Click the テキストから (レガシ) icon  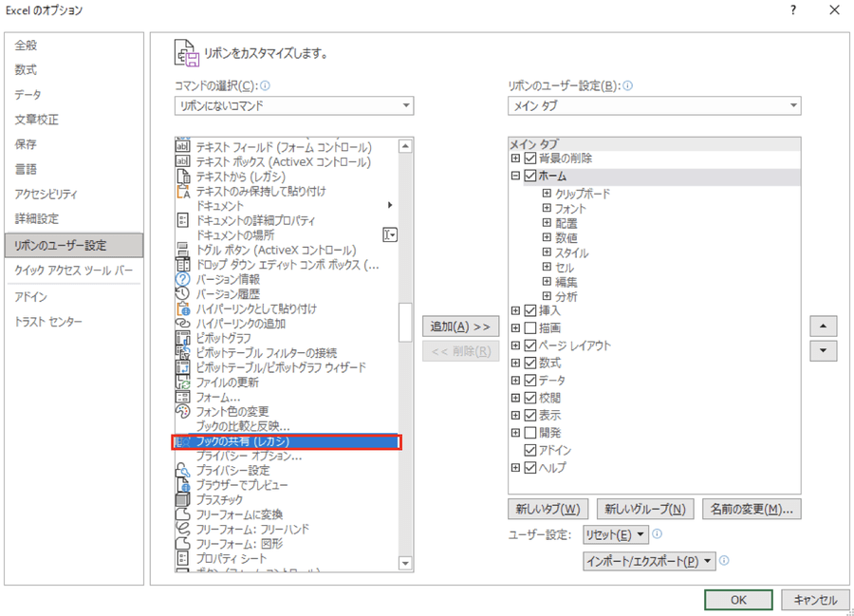(x=183, y=176)
